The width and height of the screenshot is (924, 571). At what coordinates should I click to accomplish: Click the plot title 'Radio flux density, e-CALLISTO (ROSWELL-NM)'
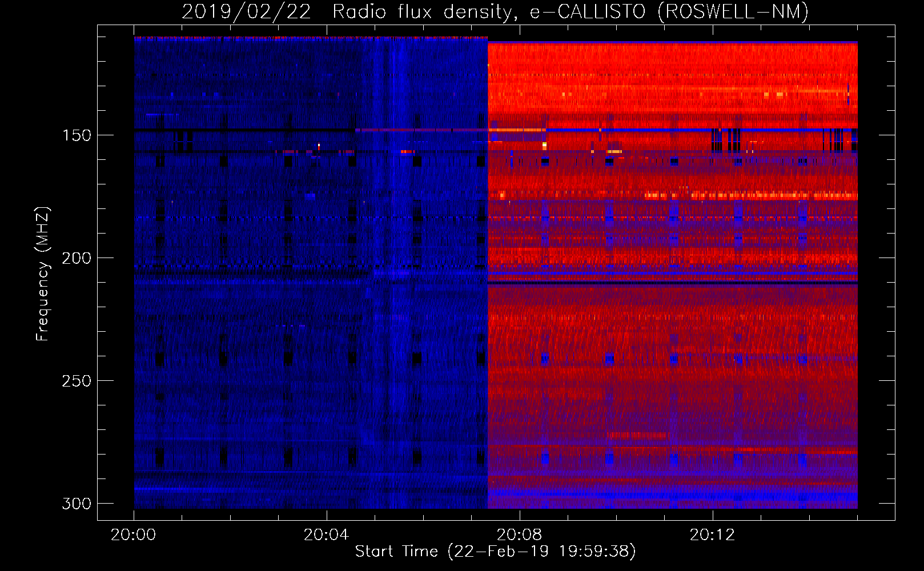[x=571, y=11]
